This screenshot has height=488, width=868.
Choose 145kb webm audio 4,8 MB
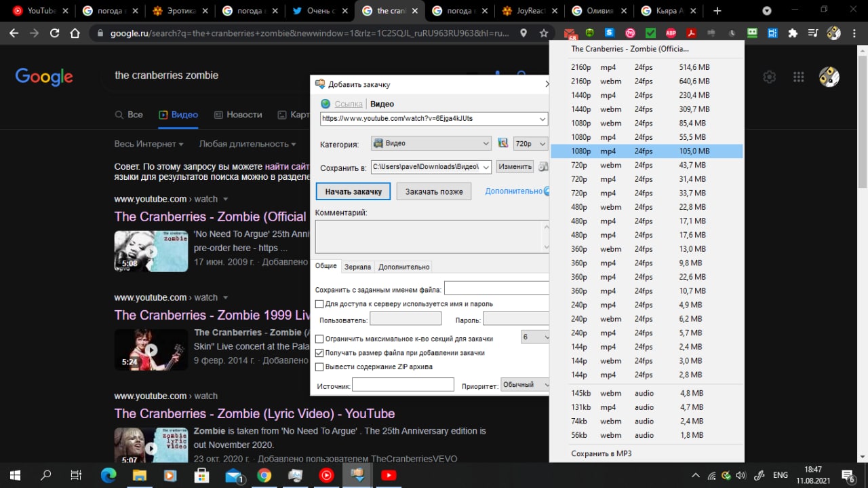coord(647,393)
